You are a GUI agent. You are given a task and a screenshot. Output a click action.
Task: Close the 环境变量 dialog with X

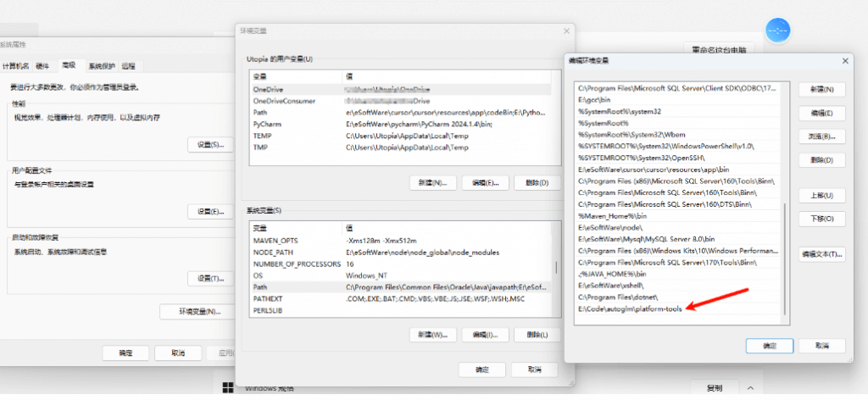click(566, 30)
